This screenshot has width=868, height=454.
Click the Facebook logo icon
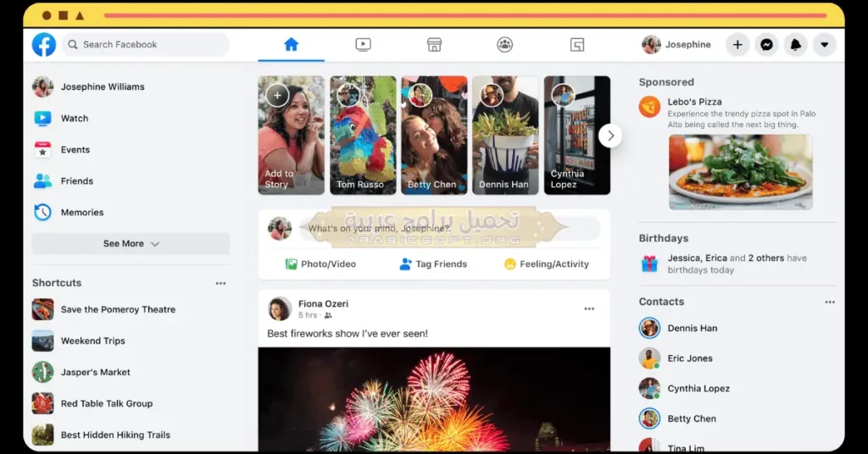click(44, 45)
